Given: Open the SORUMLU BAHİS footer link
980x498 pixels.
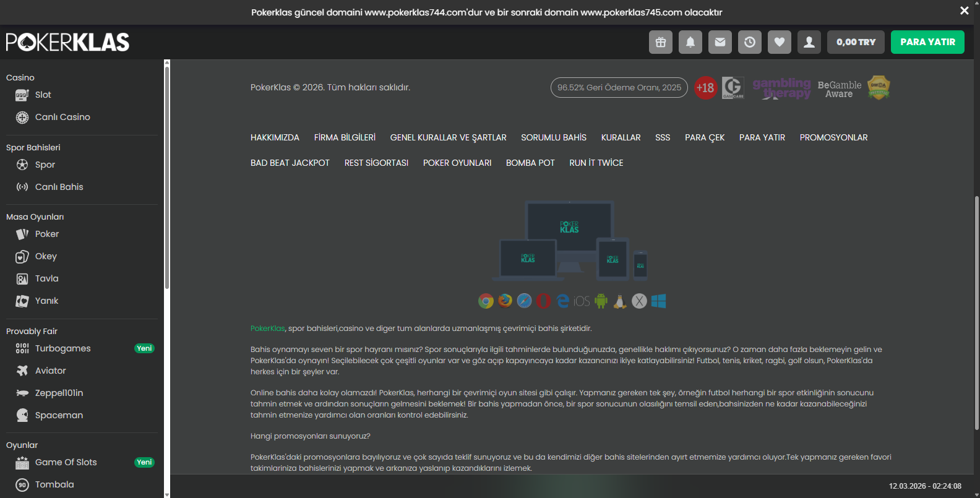Looking at the screenshot, I should coord(553,137).
